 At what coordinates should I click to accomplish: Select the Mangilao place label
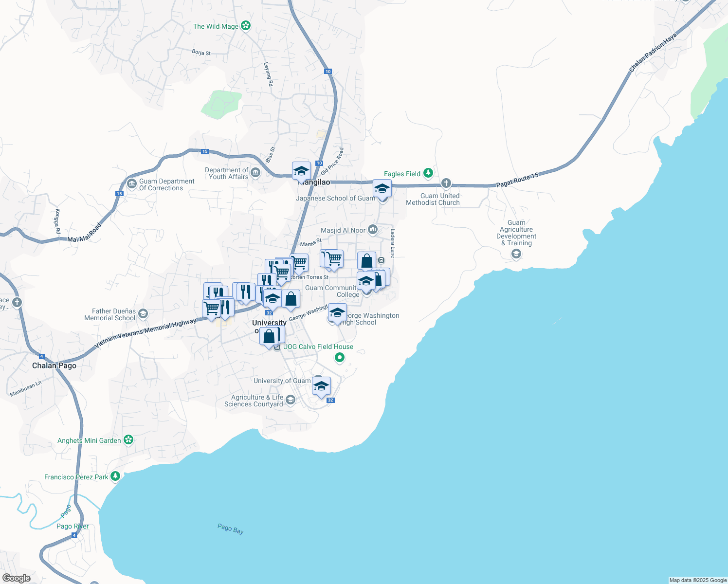314,182
